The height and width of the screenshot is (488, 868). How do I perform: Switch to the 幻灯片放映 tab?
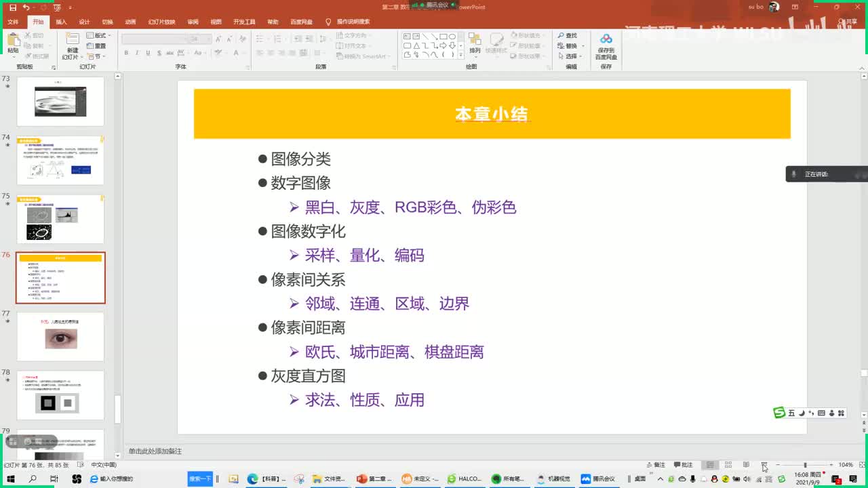pyautogui.click(x=161, y=22)
